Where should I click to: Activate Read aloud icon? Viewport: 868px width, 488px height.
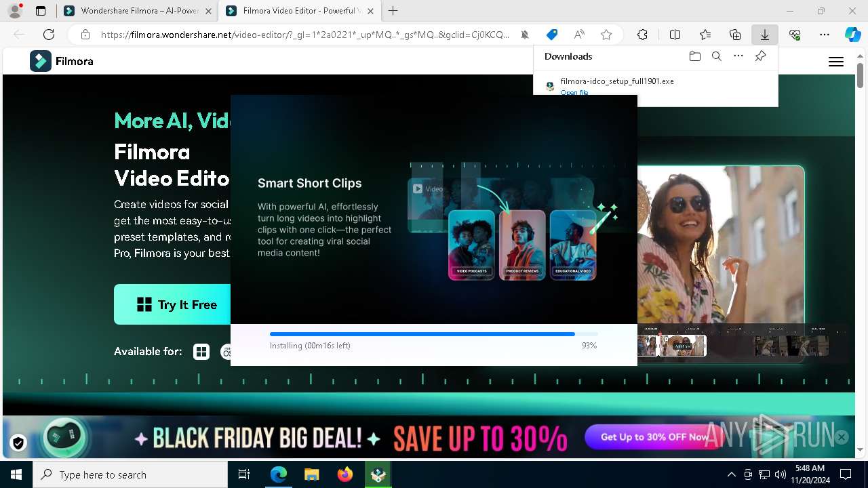click(579, 35)
